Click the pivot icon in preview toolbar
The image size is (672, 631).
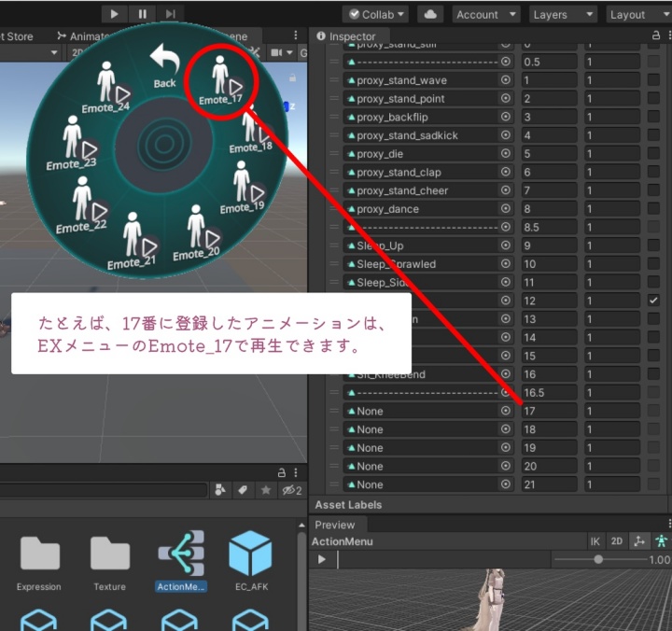(639, 541)
